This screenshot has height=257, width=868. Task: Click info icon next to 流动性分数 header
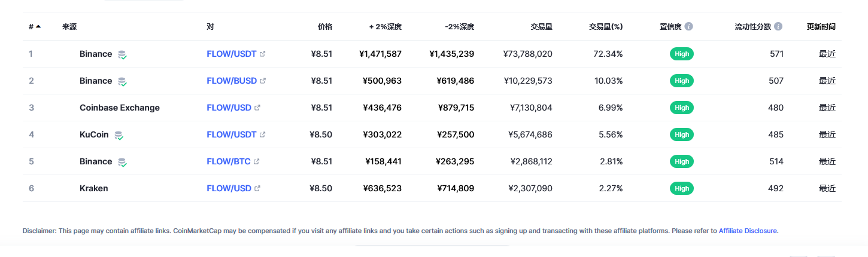(x=778, y=27)
